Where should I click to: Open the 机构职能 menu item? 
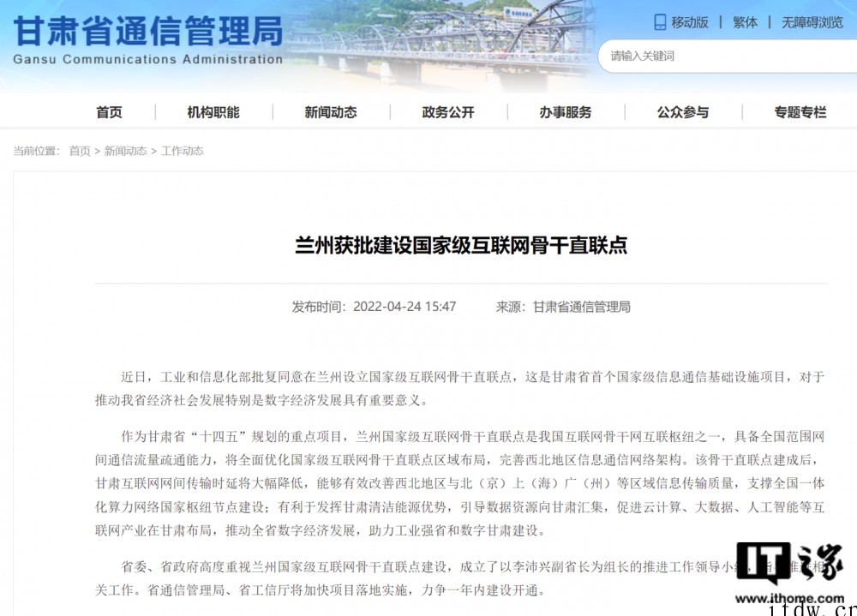213,112
